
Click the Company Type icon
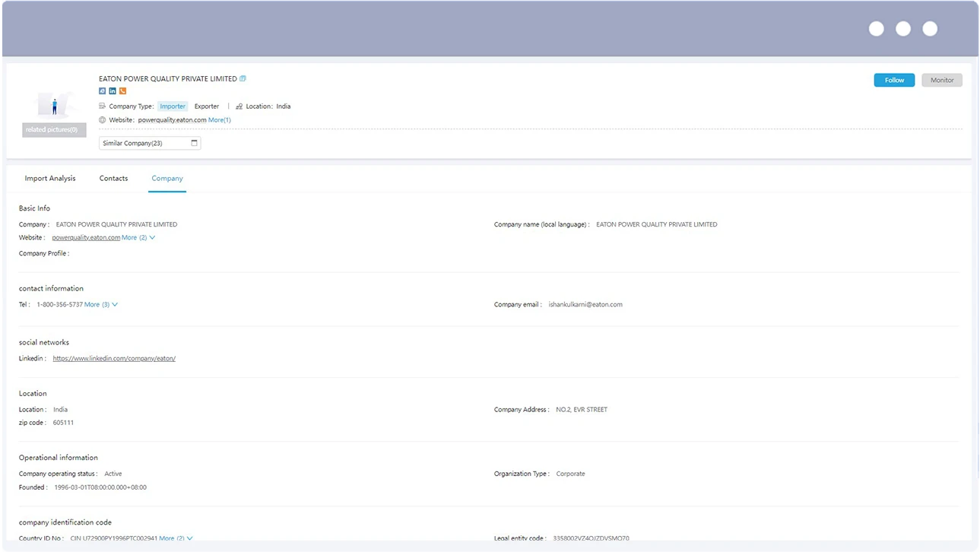click(x=103, y=106)
